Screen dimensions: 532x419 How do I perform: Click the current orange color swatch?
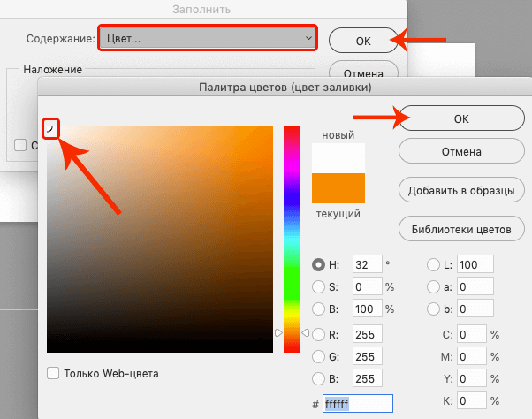pyautogui.click(x=338, y=189)
